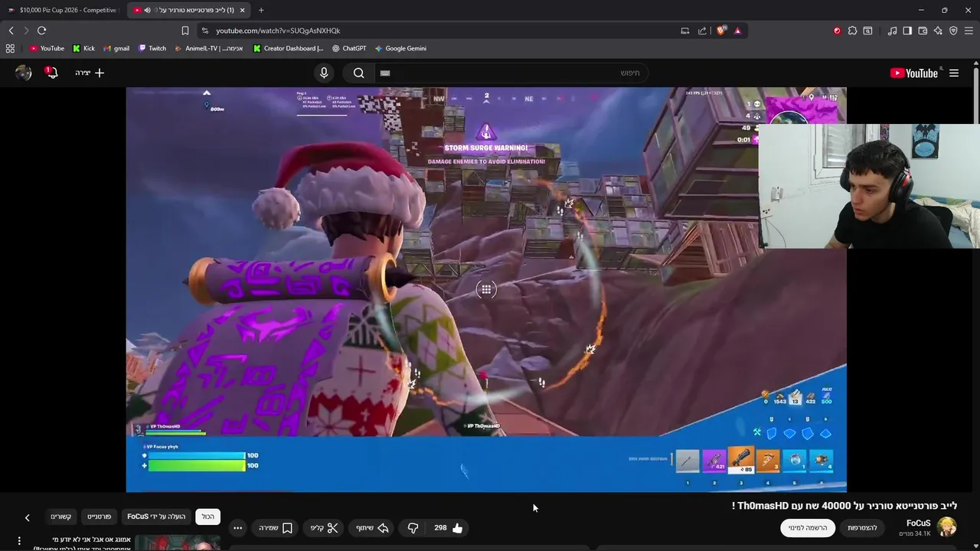Image resolution: width=980 pixels, height=551 pixels.
Task: Click the Join channel button
Action: [862, 528]
